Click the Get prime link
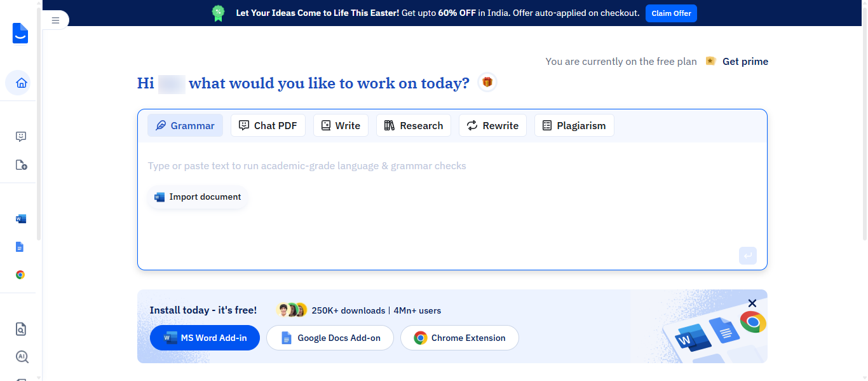The height and width of the screenshot is (381, 868). (745, 62)
